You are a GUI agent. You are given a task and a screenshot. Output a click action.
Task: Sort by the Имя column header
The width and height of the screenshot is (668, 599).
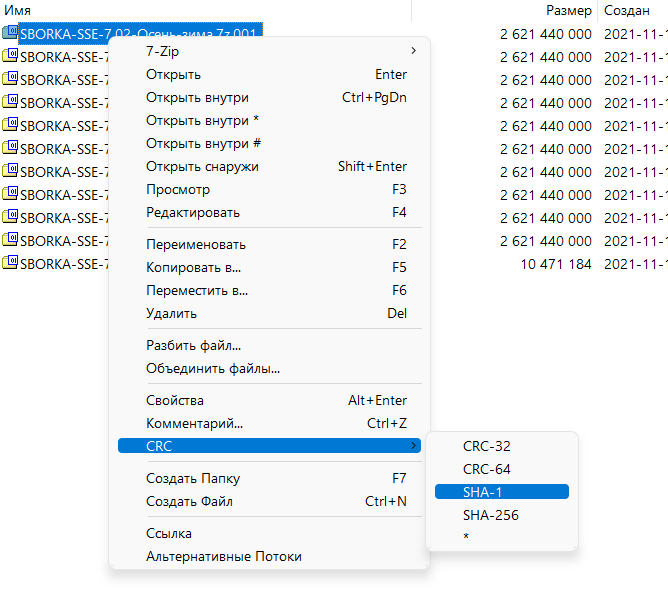tap(18, 9)
